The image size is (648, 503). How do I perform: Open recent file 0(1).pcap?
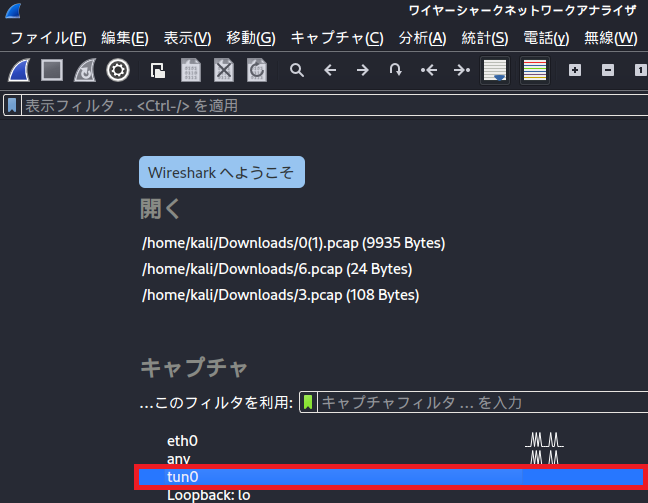(293, 243)
